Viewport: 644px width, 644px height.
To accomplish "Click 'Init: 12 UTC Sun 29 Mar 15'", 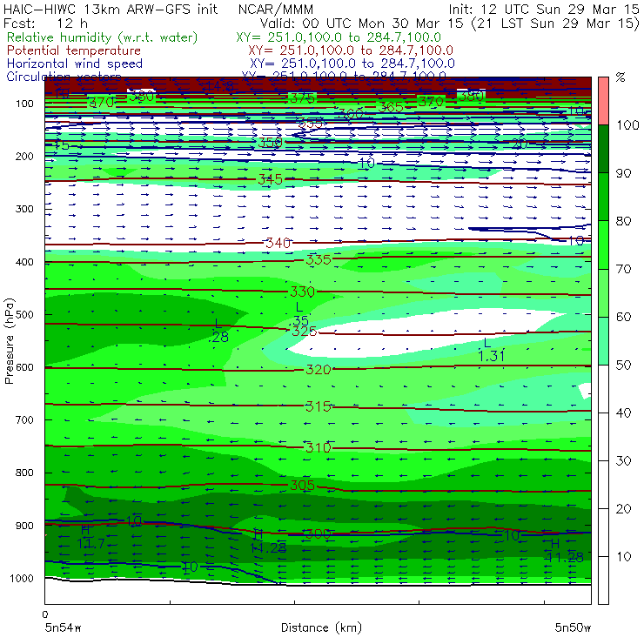I will coord(543,9).
